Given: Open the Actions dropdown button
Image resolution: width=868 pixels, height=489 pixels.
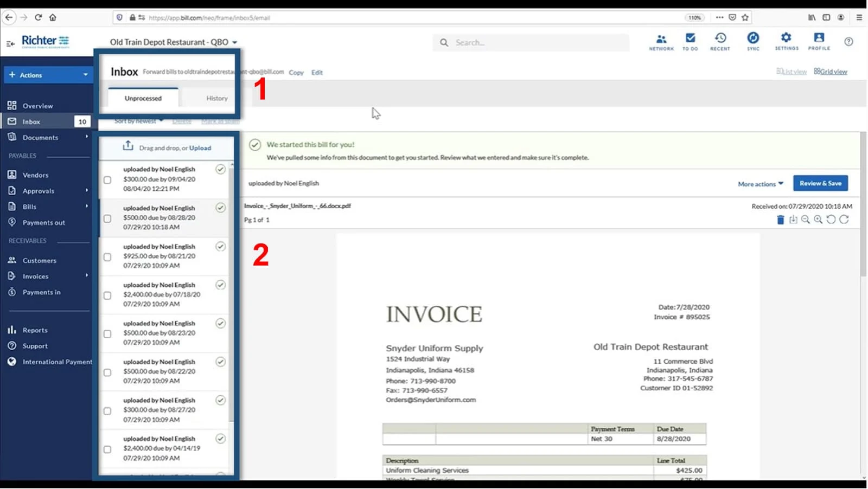Looking at the screenshot, I should (x=48, y=75).
